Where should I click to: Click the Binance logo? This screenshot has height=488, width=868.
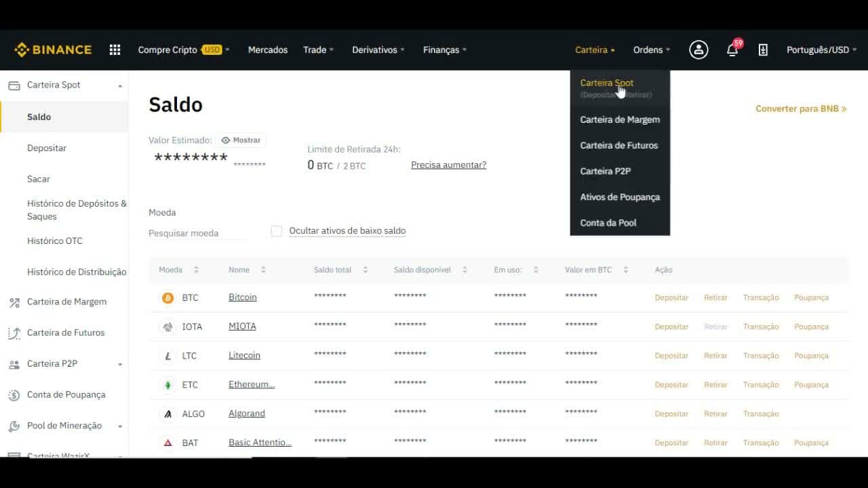53,49
